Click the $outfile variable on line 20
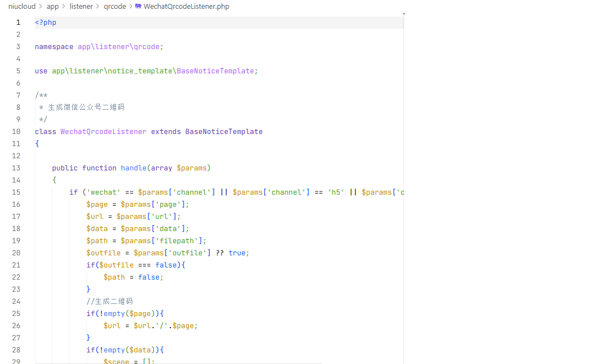The height and width of the screenshot is (364, 601). click(x=103, y=253)
